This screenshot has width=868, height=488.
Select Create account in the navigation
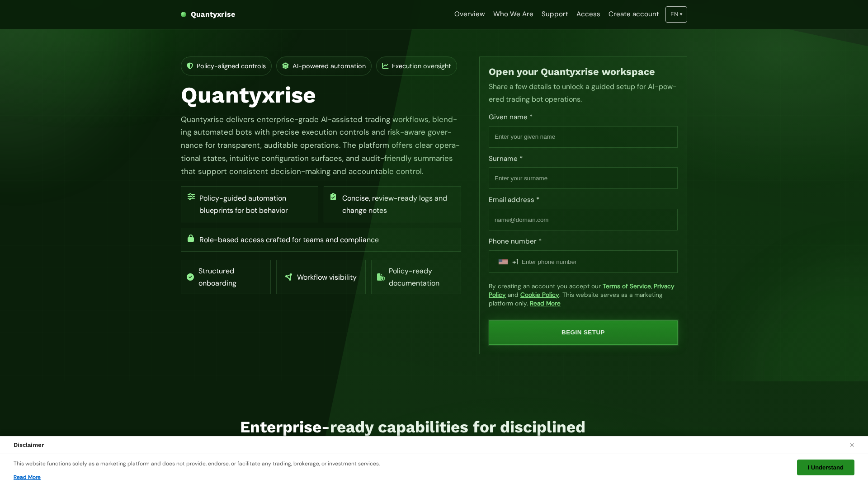(x=633, y=14)
